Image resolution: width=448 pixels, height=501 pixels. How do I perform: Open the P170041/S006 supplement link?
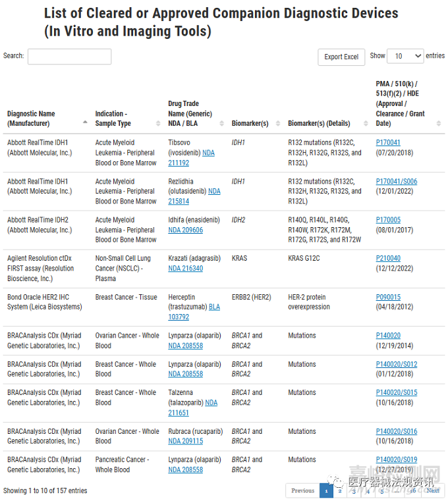pyautogui.click(x=396, y=182)
